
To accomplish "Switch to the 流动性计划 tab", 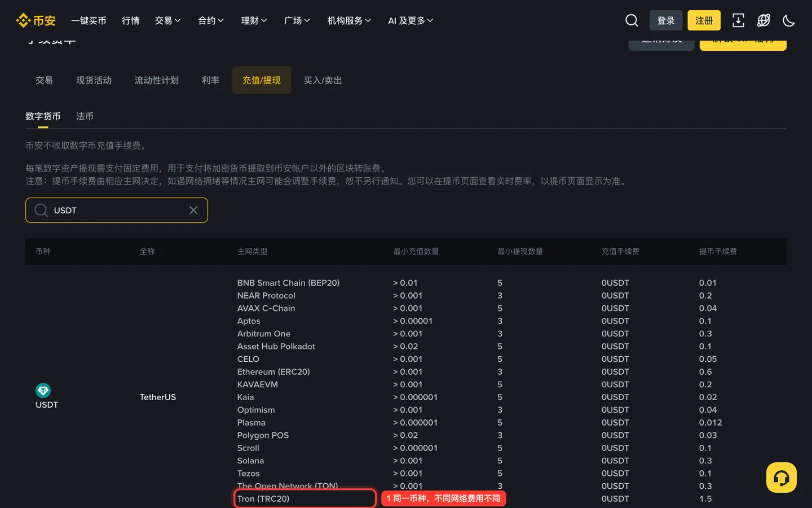I will point(157,80).
